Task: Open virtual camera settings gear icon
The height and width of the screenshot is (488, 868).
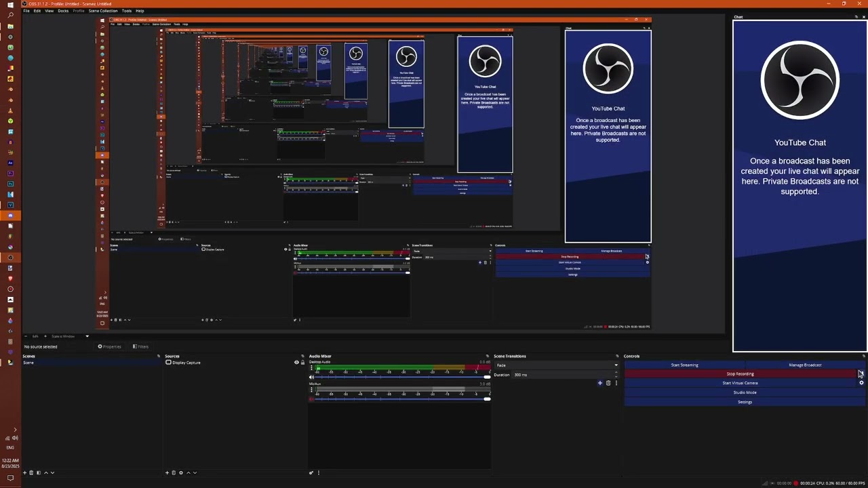Action: 862,383
